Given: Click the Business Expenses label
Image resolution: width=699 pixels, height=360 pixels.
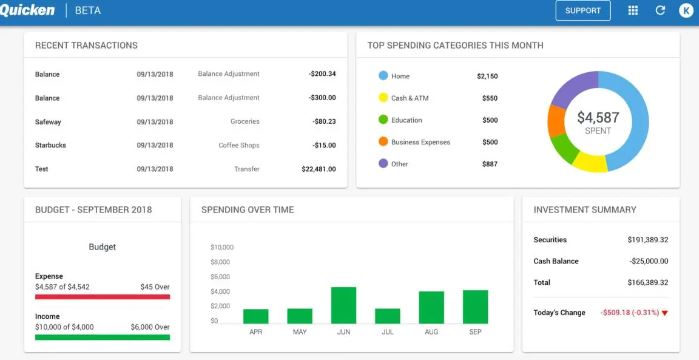Looking at the screenshot, I should pos(421,142).
